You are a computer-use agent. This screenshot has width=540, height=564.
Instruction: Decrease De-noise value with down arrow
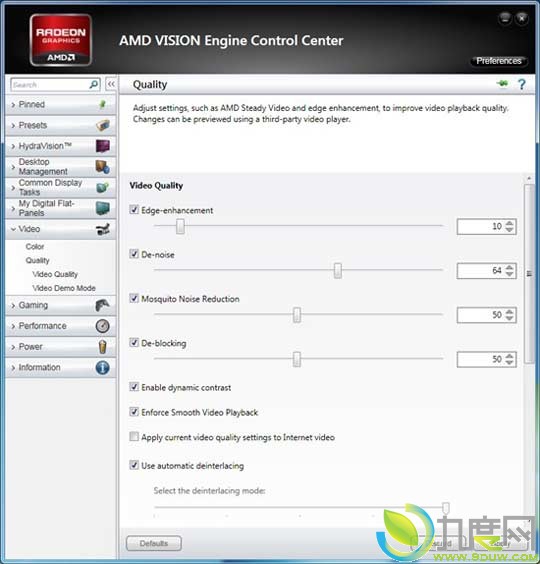coord(509,274)
